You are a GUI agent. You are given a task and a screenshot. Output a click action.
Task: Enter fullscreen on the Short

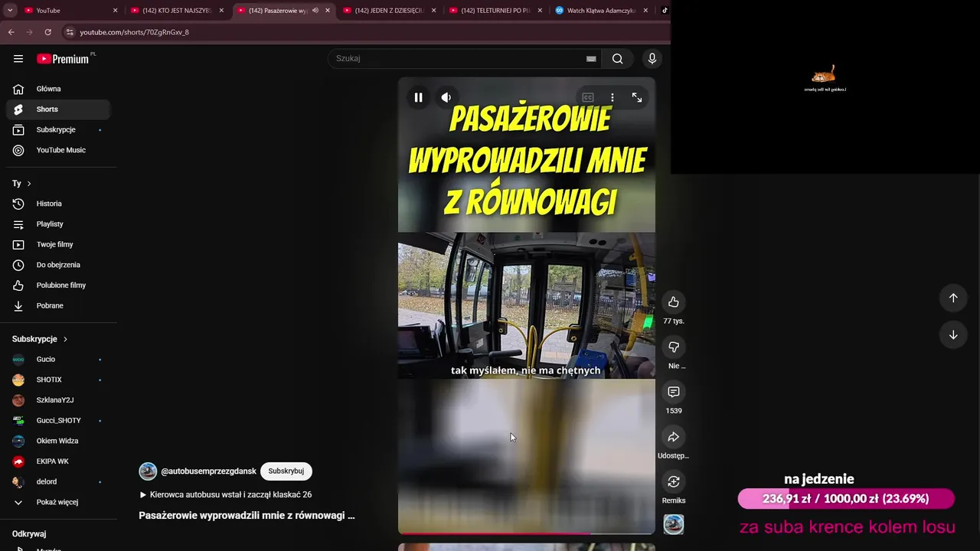tap(637, 97)
